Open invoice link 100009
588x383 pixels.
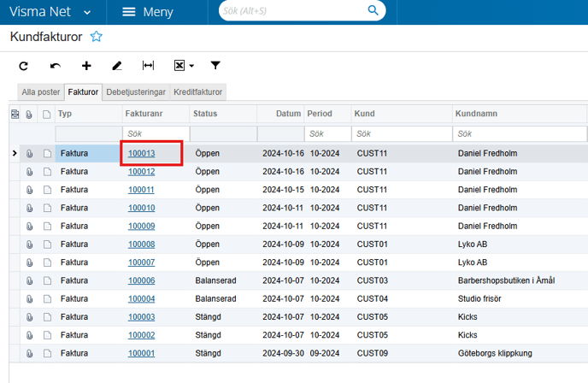pyautogui.click(x=141, y=227)
